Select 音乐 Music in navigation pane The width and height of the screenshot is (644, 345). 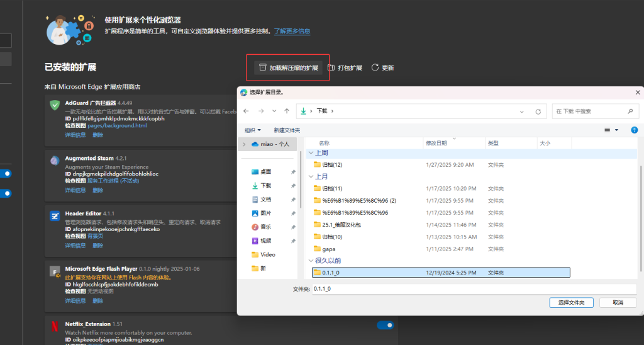click(266, 227)
